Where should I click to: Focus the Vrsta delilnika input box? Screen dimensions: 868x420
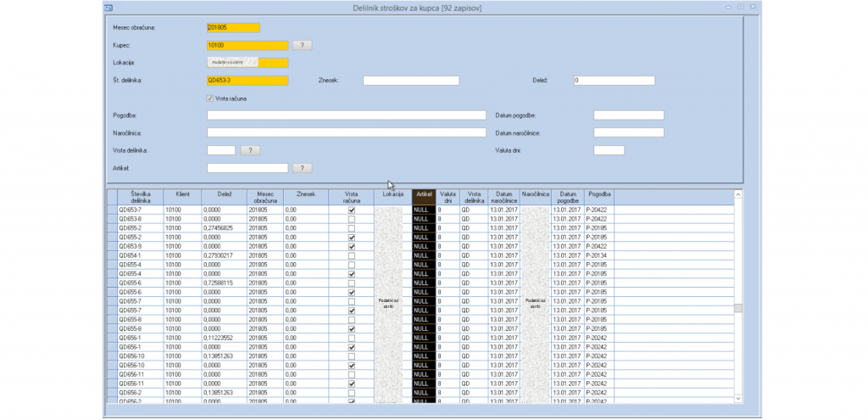point(221,150)
